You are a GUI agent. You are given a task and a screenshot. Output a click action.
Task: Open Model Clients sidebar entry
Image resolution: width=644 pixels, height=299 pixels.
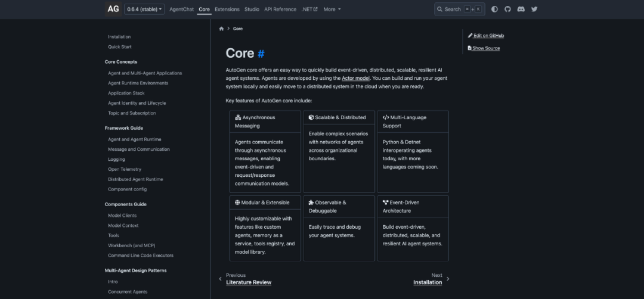click(122, 216)
